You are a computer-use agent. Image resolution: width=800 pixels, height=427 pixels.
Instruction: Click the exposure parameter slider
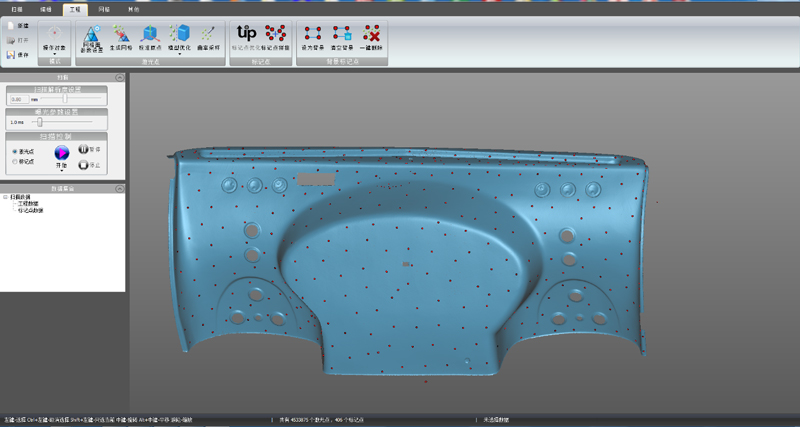pyautogui.click(x=39, y=122)
